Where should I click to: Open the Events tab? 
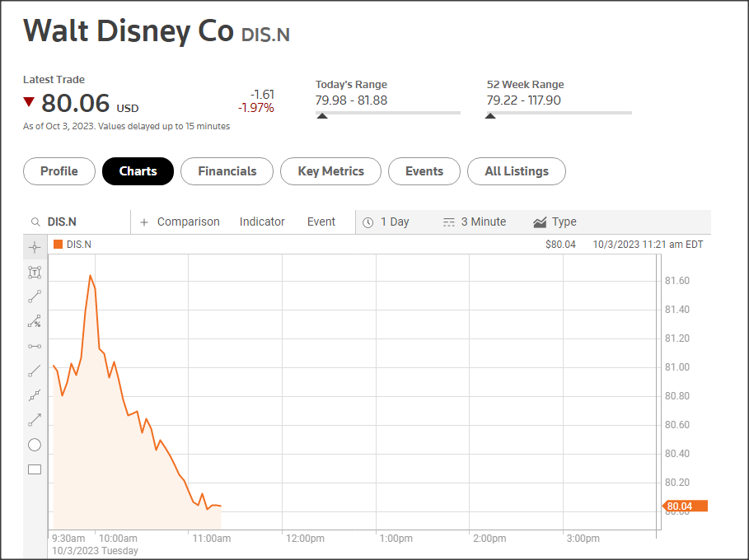(424, 171)
